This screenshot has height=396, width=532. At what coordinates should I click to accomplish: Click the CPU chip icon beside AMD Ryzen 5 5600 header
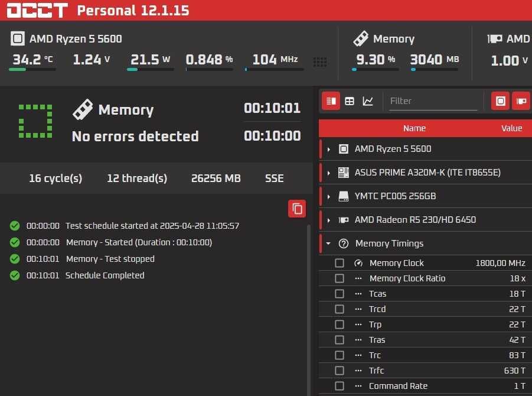click(18, 38)
